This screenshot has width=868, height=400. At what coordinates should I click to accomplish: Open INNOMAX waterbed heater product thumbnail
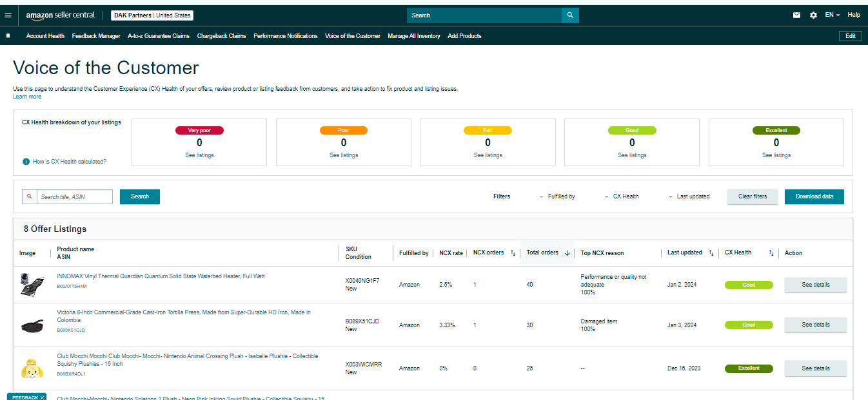(32, 285)
